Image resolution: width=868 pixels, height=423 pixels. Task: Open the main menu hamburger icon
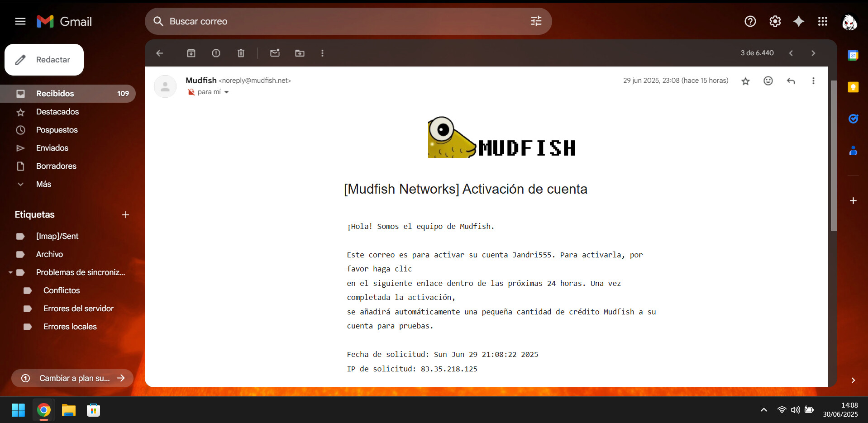(20, 21)
